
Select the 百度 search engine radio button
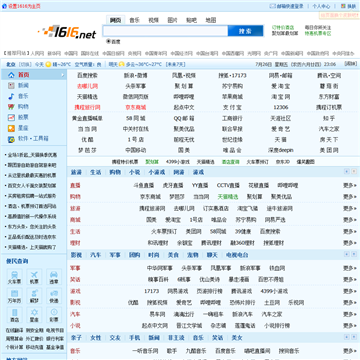[x=108, y=41]
